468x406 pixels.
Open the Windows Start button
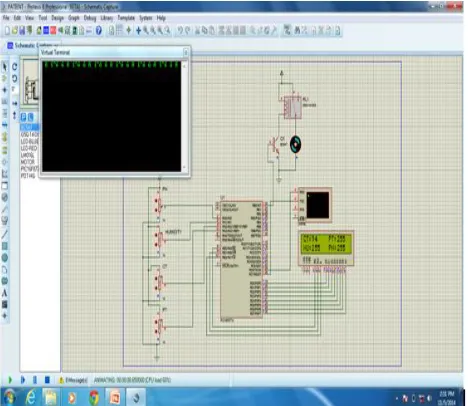tap(9, 397)
